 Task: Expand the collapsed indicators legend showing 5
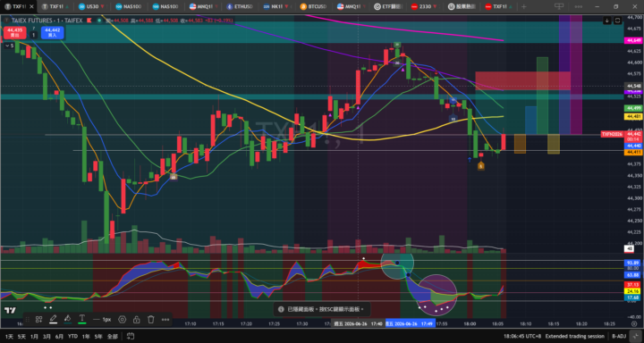click(10, 46)
